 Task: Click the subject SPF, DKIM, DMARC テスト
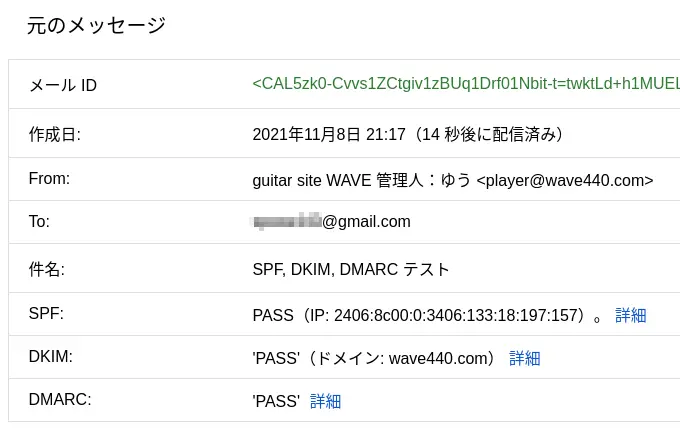coord(350,269)
